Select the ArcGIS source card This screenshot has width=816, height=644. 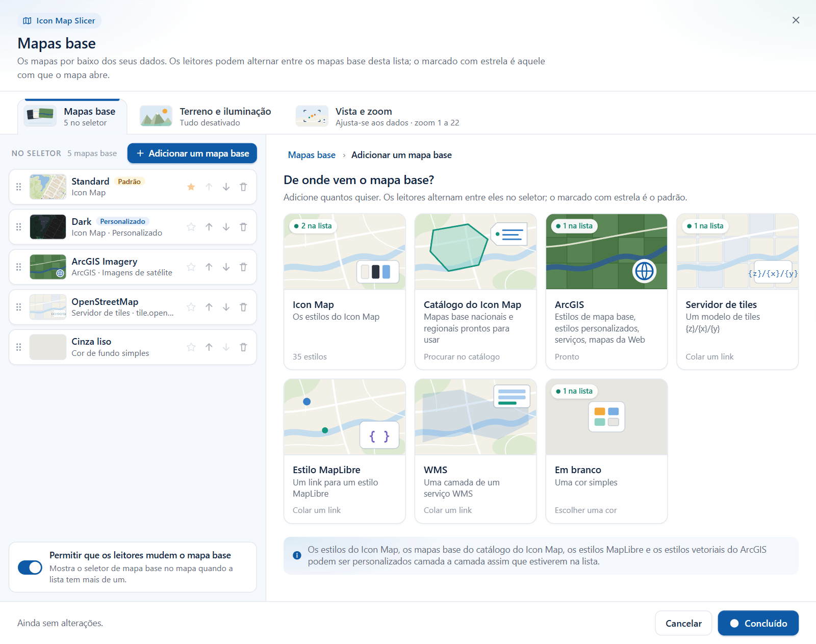[607, 292]
